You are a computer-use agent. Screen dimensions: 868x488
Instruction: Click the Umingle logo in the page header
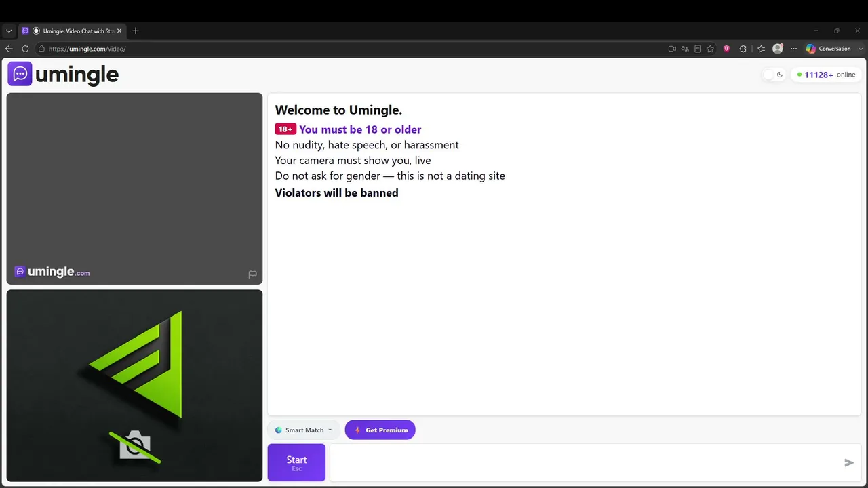pyautogui.click(x=63, y=74)
